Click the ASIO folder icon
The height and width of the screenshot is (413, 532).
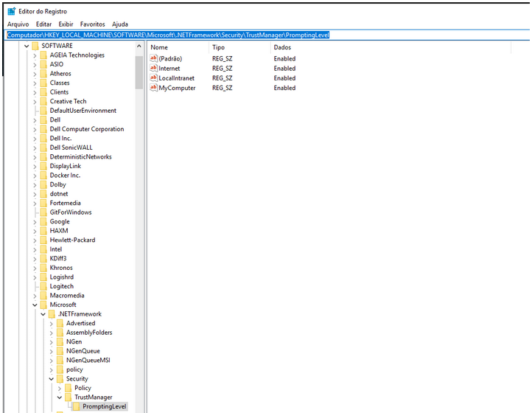tap(43, 64)
